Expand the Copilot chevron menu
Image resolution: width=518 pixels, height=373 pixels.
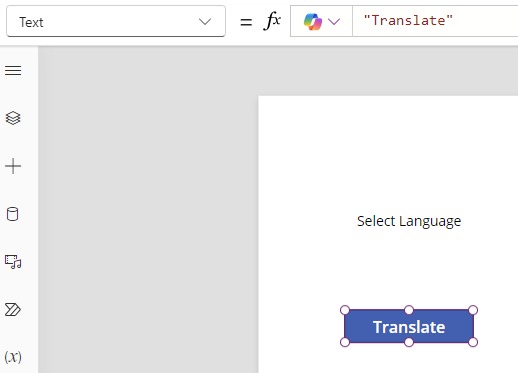tap(334, 22)
